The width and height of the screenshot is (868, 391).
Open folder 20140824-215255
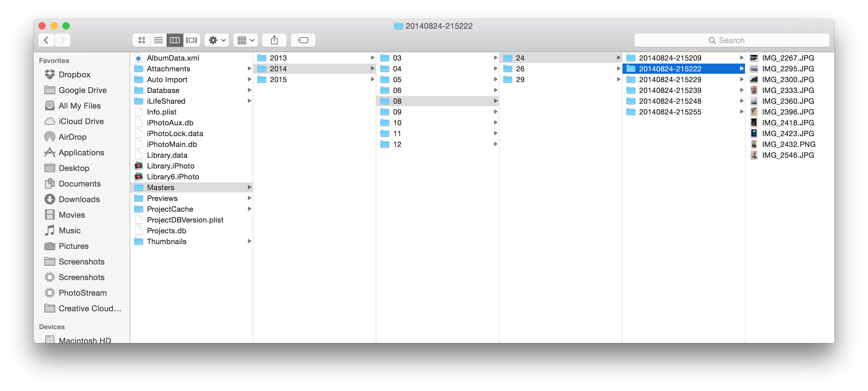click(683, 112)
